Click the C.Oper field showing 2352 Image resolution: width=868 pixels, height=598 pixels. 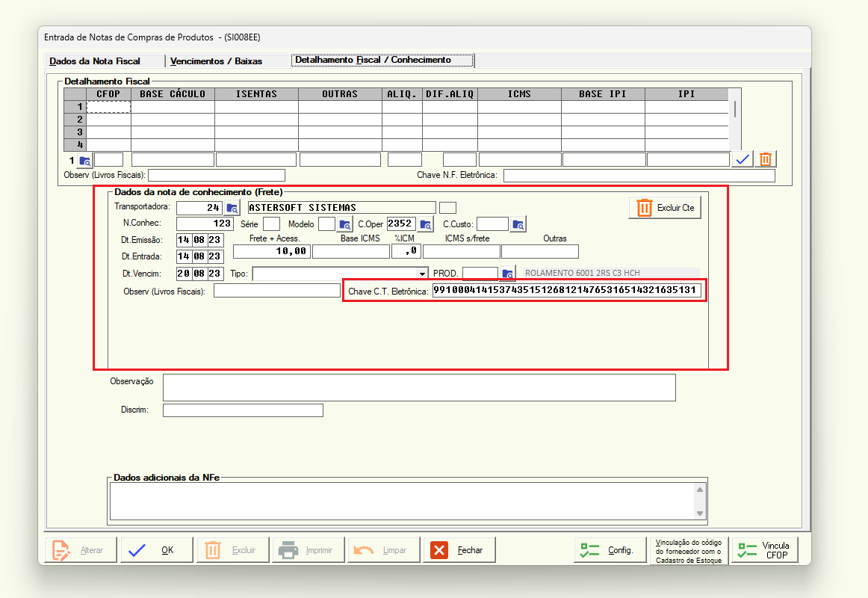pyautogui.click(x=401, y=224)
